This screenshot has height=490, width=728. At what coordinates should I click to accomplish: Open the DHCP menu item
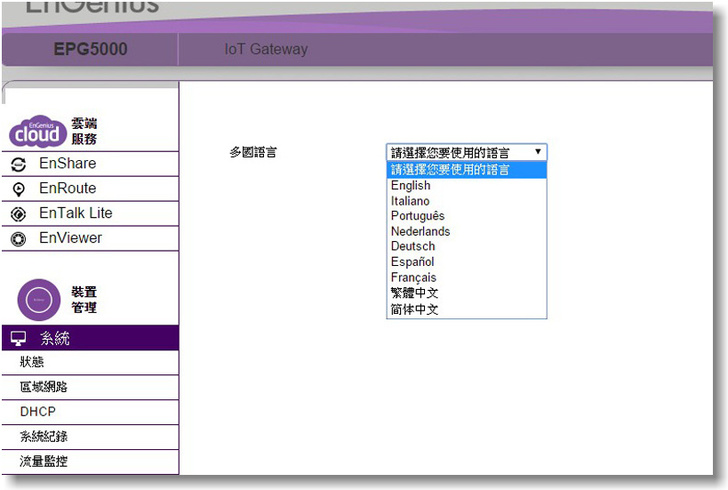[37, 411]
